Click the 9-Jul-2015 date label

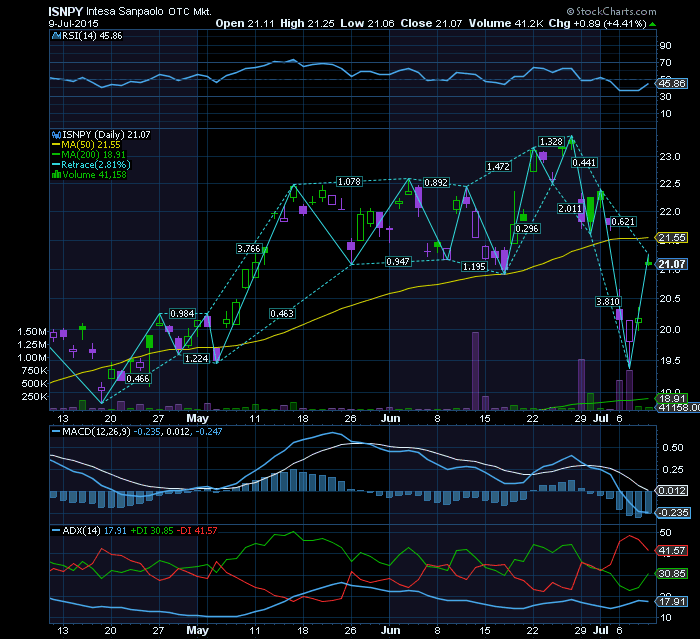pyautogui.click(x=73, y=24)
